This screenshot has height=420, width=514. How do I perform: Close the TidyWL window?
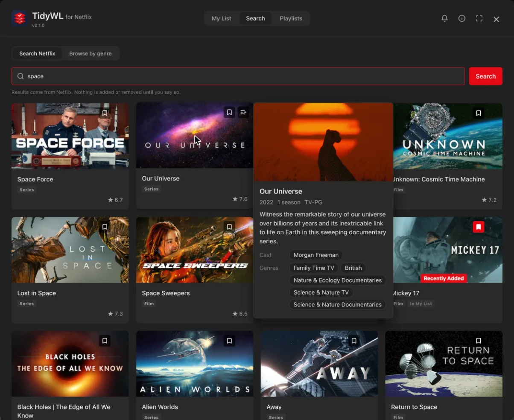(496, 19)
